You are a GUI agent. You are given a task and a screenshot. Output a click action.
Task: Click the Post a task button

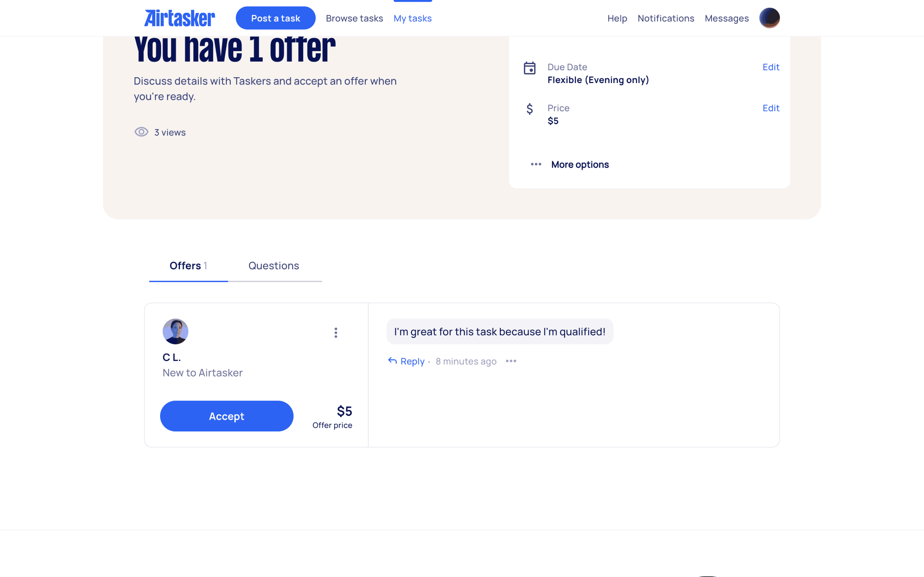[x=276, y=18]
